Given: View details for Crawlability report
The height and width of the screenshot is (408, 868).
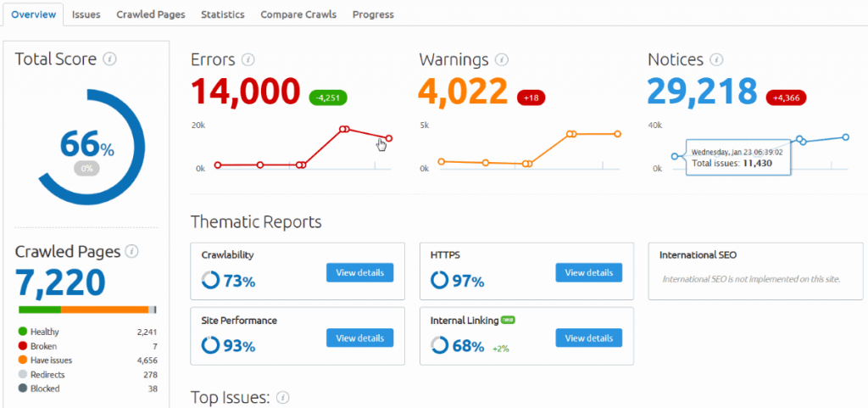Looking at the screenshot, I should coord(359,272).
